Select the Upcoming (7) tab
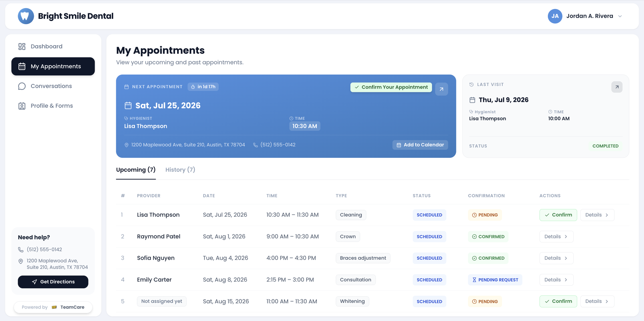 click(136, 170)
